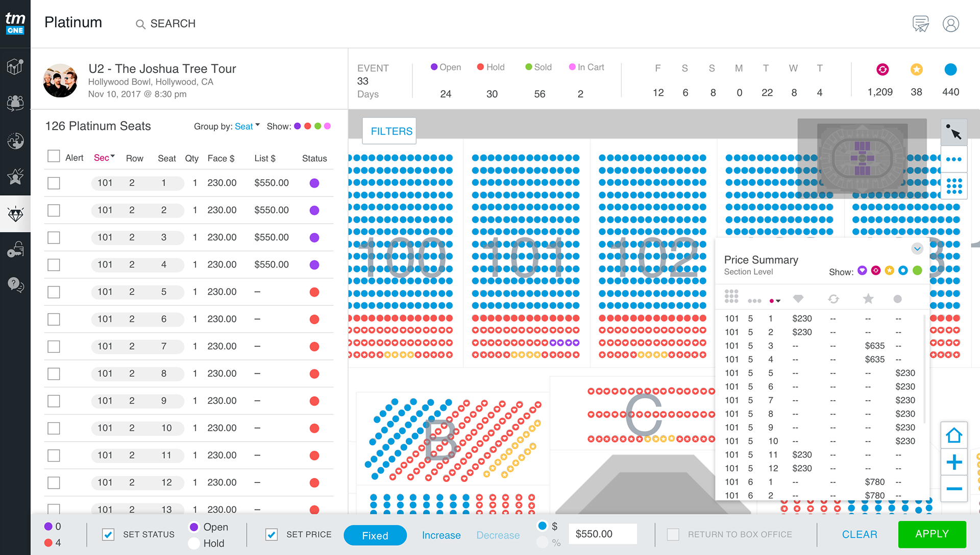Open the pink dot seat dropdown in Price Summary
This screenshot has width=980, height=555.
click(775, 301)
